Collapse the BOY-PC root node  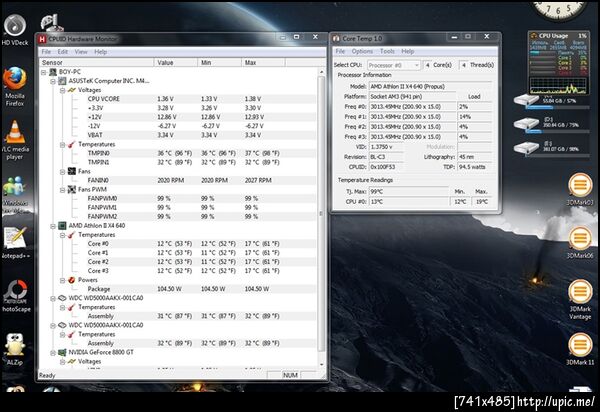(x=44, y=72)
